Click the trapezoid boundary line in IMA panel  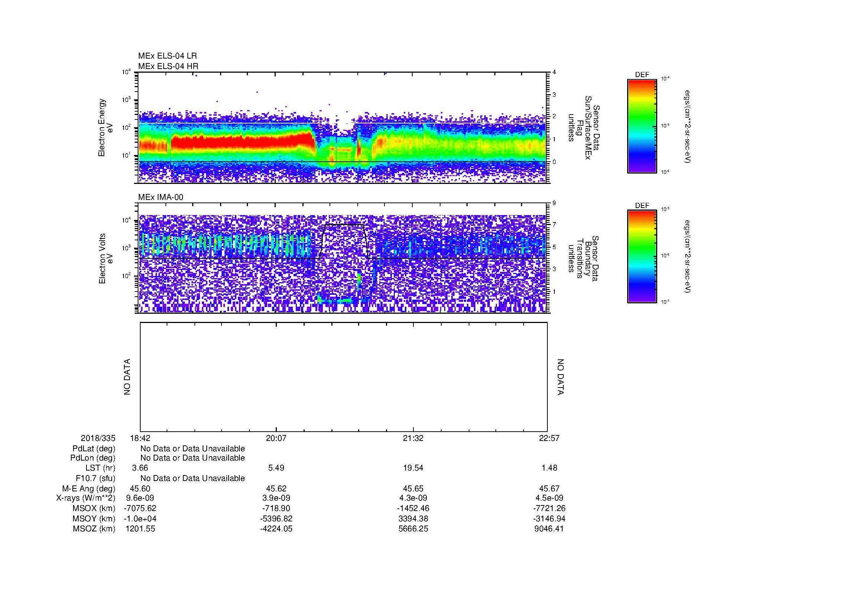[x=343, y=241]
